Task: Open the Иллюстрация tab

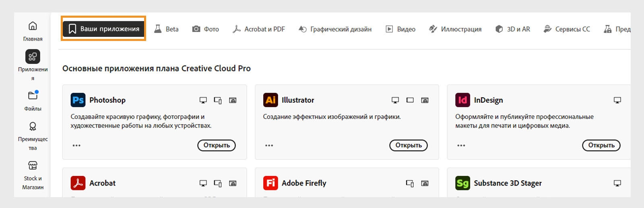Action: tap(455, 29)
